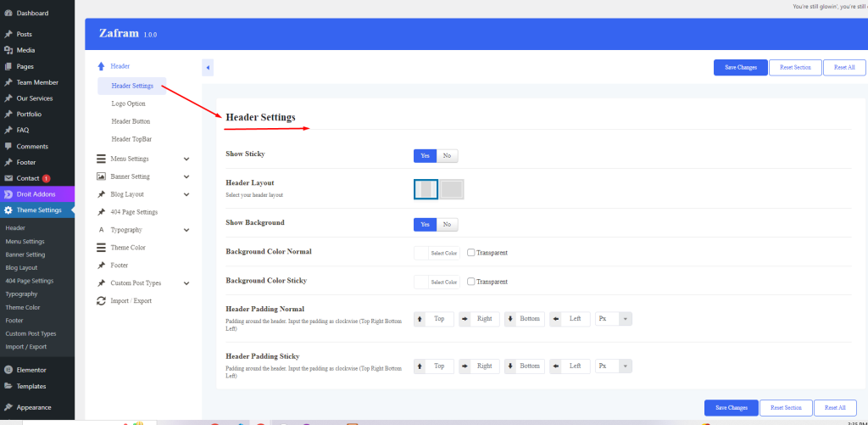Click the bottom Reset All button
The width and height of the screenshot is (868, 425).
point(835,408)
